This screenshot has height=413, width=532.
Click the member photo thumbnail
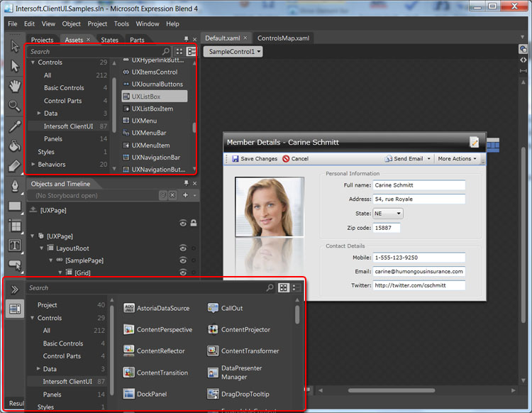(270, 206)
